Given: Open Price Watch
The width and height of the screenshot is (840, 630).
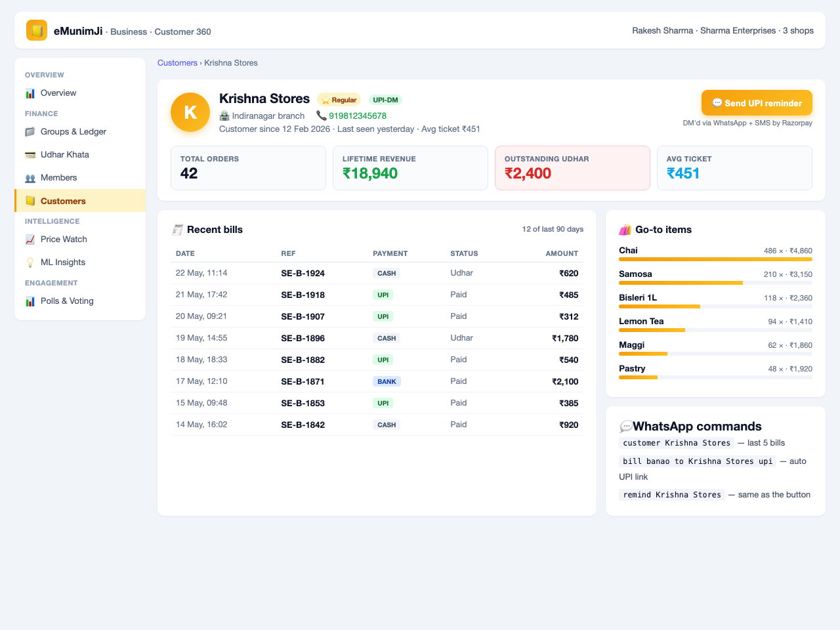Looking at the screenshot, I should tap(80, 240).
